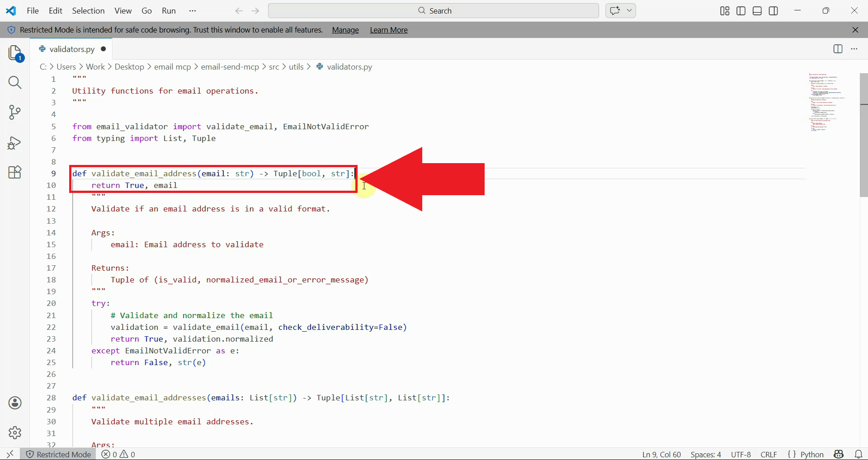The width and height of the screenshot is (868, 460).
Task: Click the Manage link in the banner
Action: [x=344, y=30]
